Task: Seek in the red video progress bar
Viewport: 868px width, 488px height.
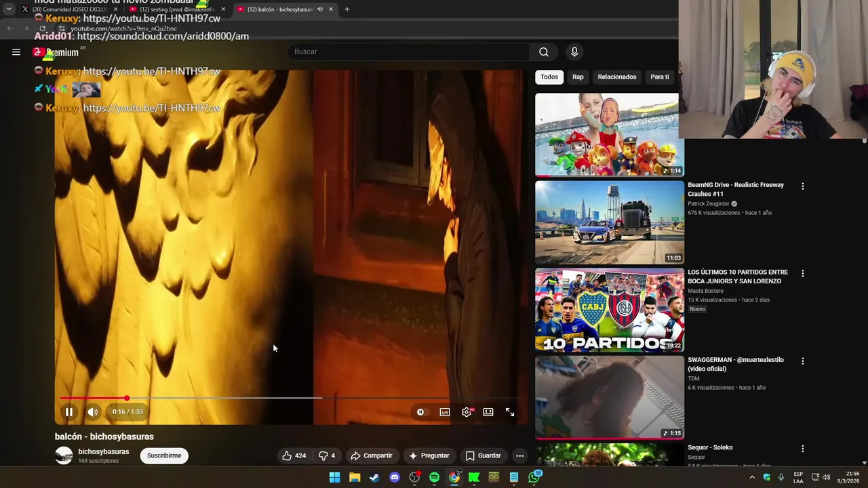Action: pyautogui.click(x=292, y=398)
